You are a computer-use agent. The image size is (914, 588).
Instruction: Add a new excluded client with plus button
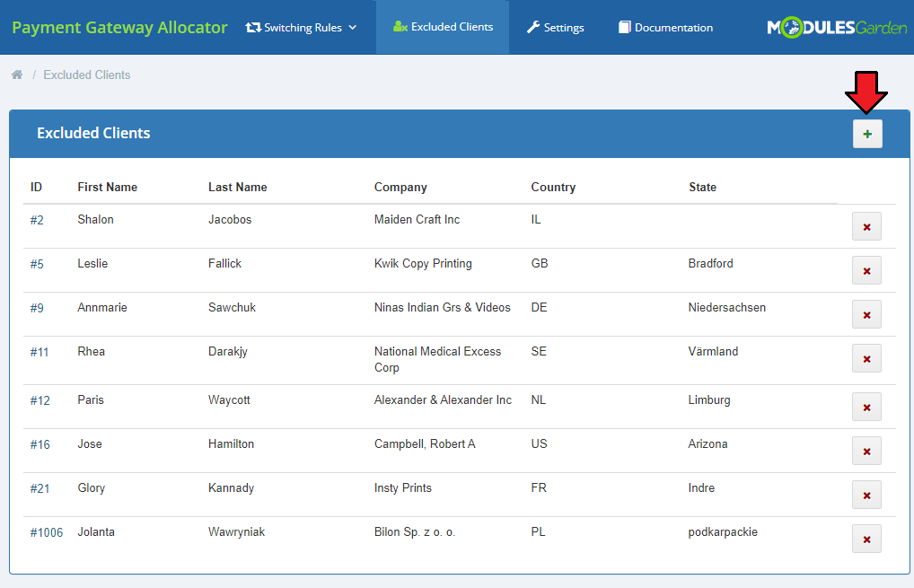click(867, 134)
